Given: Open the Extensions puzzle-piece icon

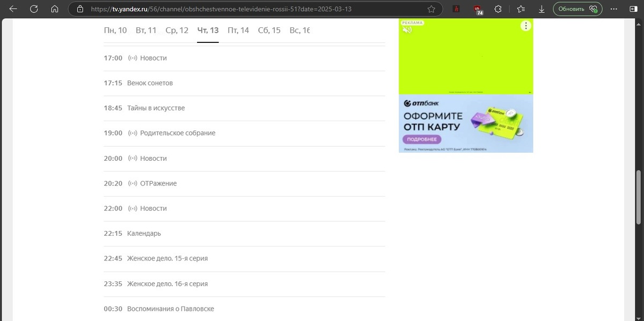Looking at the screenshot, I should point(498,9).
